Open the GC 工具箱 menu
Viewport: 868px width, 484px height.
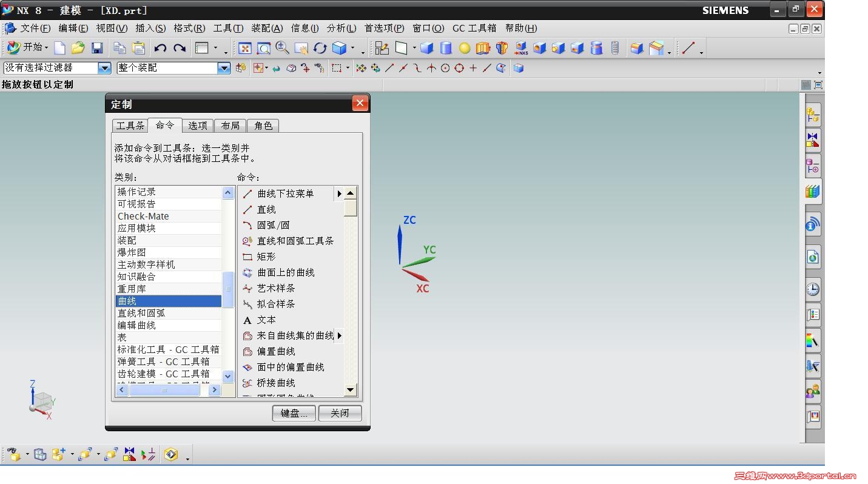click(474, 28)
